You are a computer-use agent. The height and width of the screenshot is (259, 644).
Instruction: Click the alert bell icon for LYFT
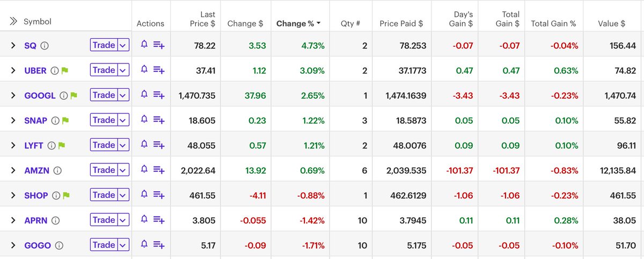(x=144, y=145)
